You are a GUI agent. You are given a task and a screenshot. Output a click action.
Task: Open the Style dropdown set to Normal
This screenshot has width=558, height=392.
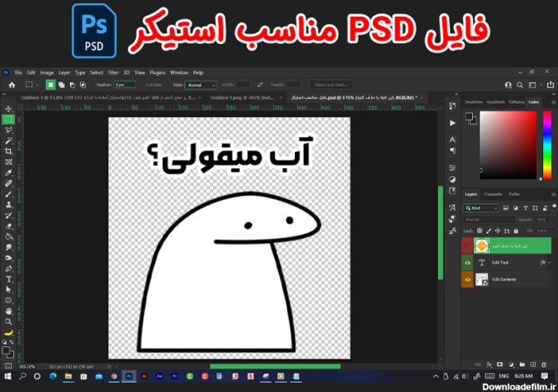click(200, 85)
